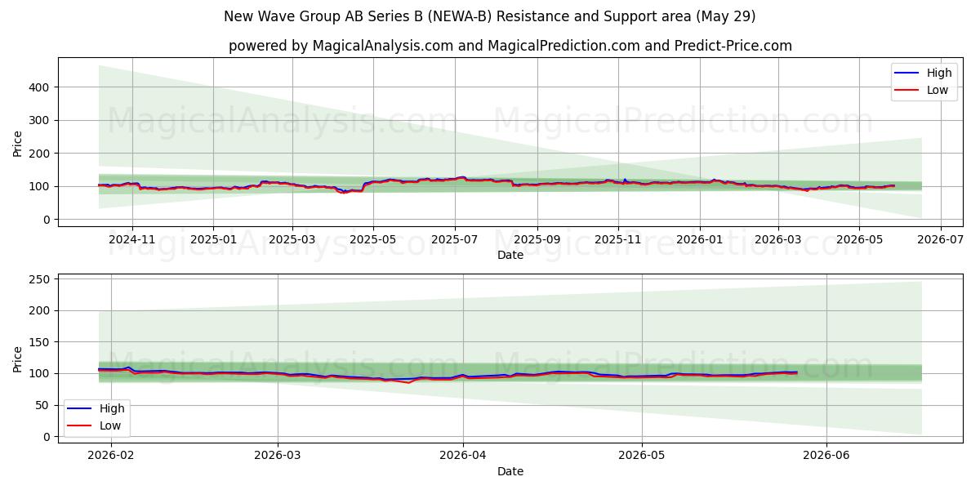
Task: Click top chart x-axis label 2026-01
Action: click(x=699, y=240)
